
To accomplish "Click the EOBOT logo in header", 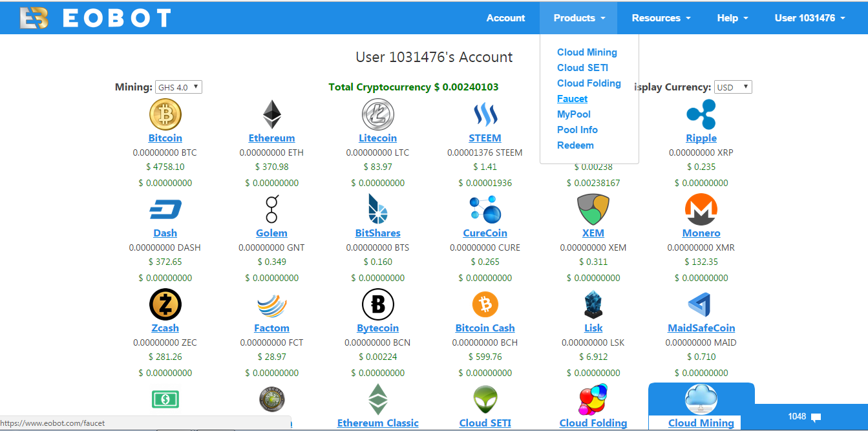I will point(96,18).
